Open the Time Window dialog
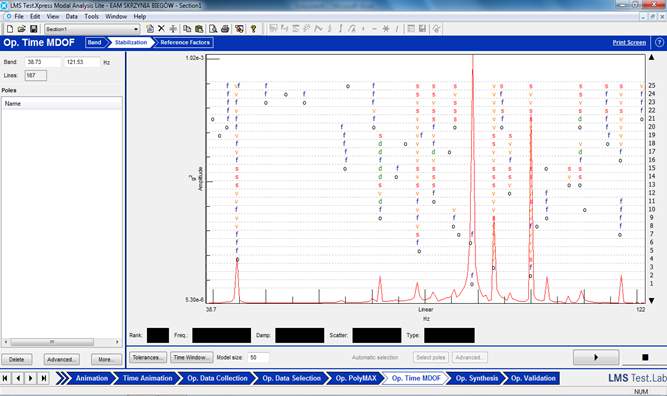The width and height of the screenshot is (667, 396). pyautogui.click(x=192, y=357)
